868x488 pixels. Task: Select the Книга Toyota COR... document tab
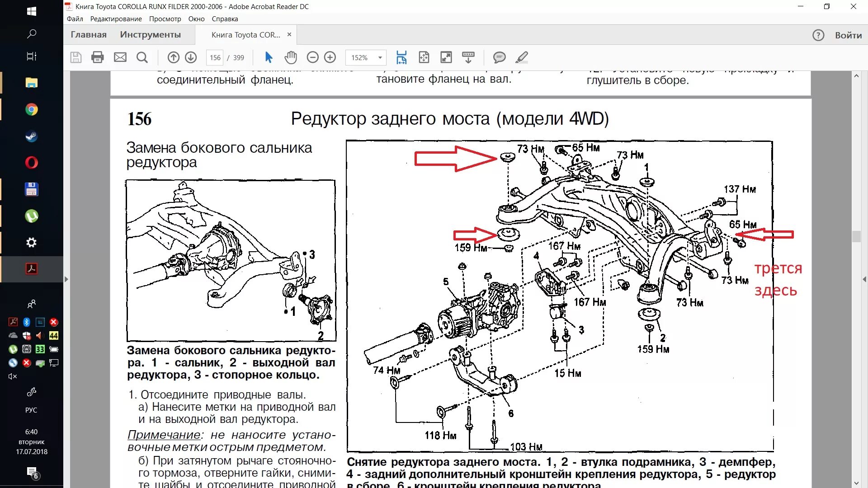[x=246, y=35]
